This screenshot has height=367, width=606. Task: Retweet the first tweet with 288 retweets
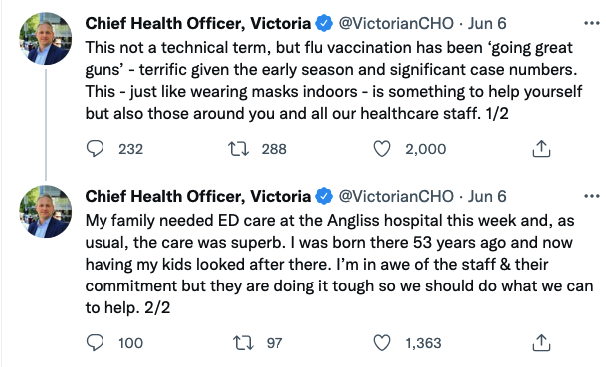[x=238, y=149]
